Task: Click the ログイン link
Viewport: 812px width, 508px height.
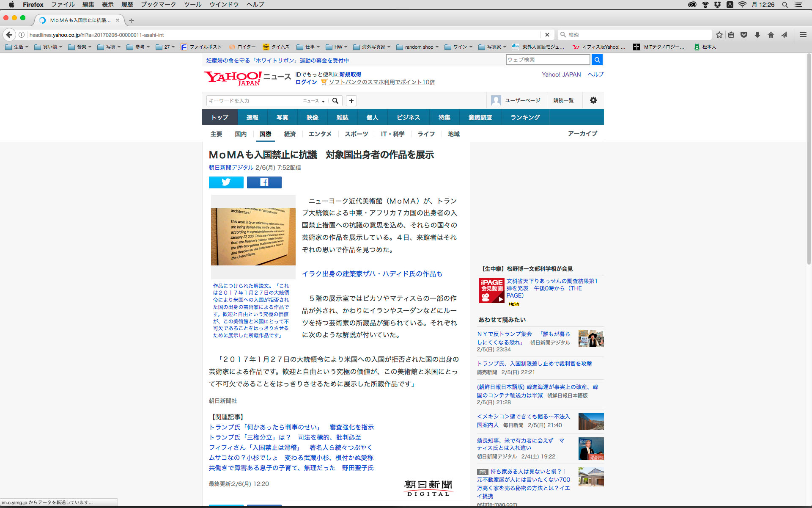Action: click(306, 82)
